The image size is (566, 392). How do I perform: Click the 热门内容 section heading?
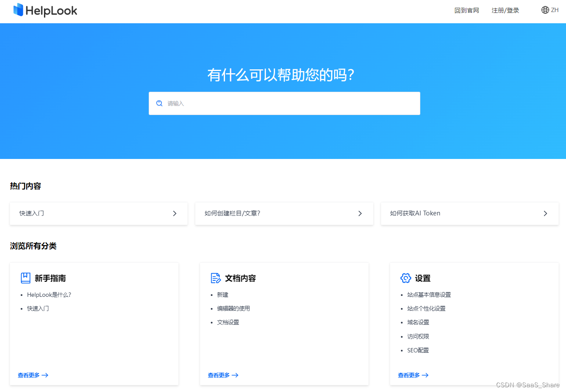[25, 186]
